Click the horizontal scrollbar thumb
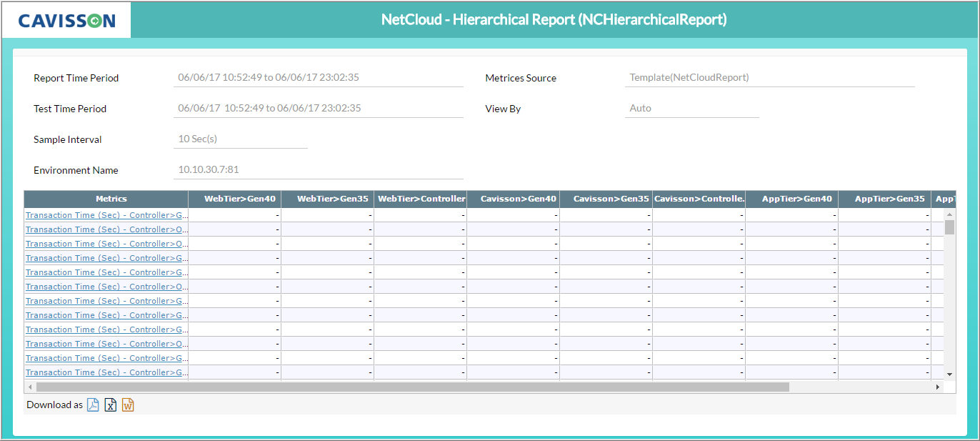 pyautogui.click(x=413, y=387)
